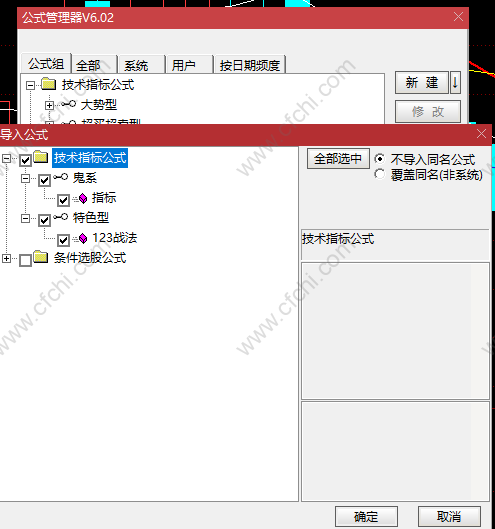Click the group icon next to 特色型
Viewport: 495px width, 529px height.
point(61,217)
